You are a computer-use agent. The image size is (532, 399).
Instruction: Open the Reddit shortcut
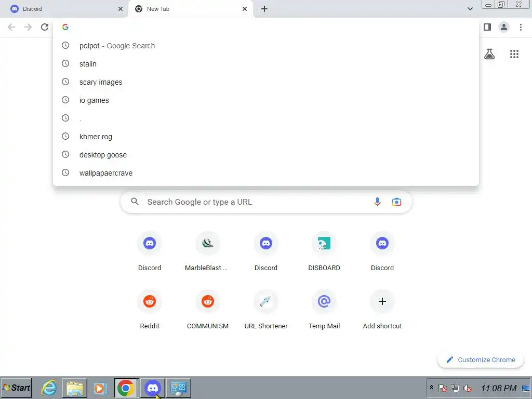point(150,310)
